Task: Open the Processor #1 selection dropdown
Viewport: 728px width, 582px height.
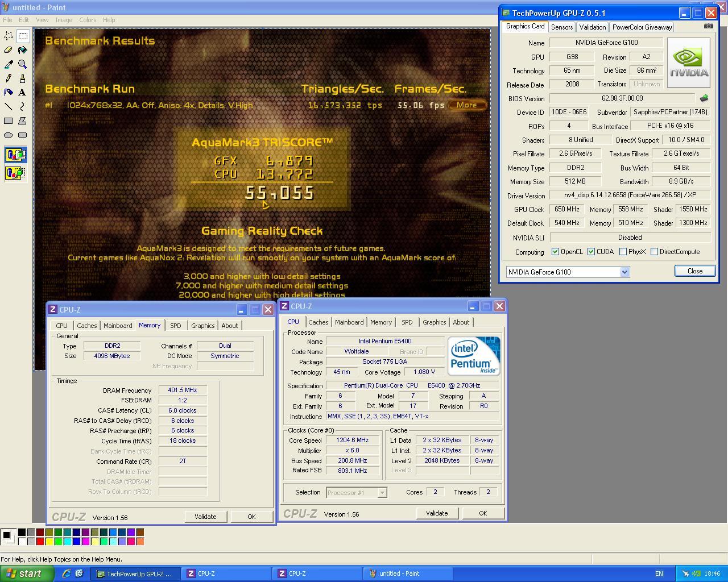Action: (x=382, y=493)
